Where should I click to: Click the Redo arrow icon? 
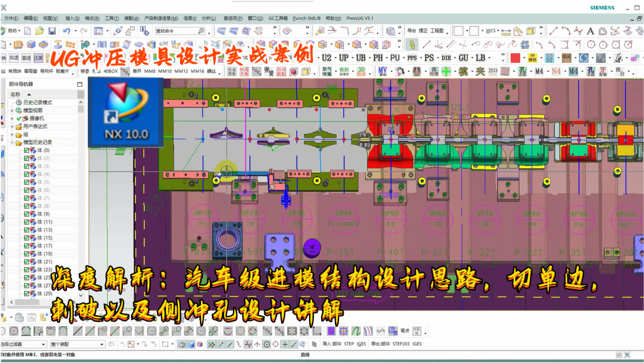point(84,31)
